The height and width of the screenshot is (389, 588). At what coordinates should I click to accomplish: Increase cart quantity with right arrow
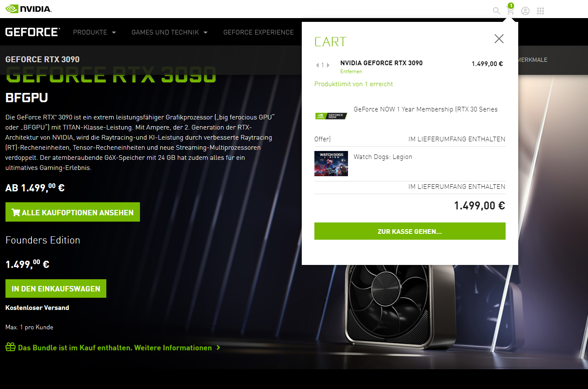coord(328,65)
